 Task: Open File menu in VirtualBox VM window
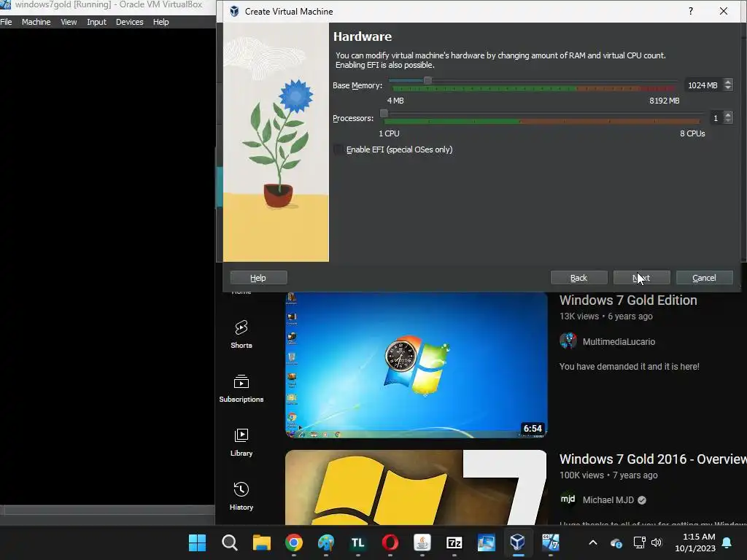(6, 22)
